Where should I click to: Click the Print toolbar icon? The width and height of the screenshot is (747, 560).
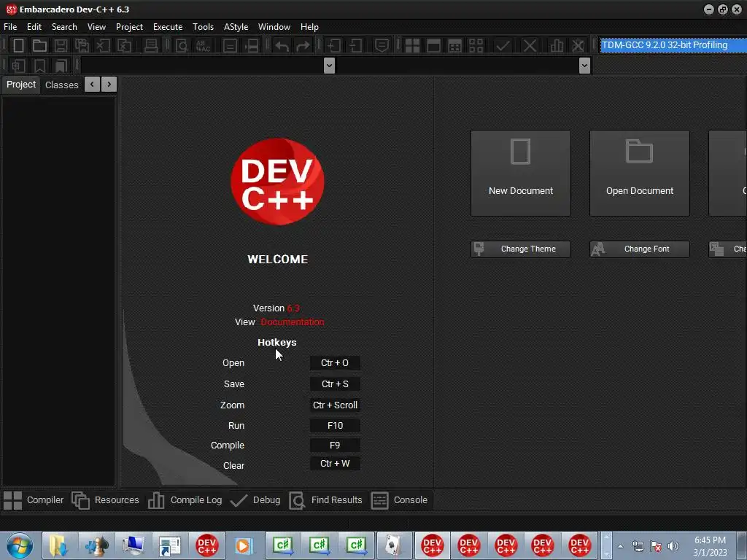tap(151, 46)
